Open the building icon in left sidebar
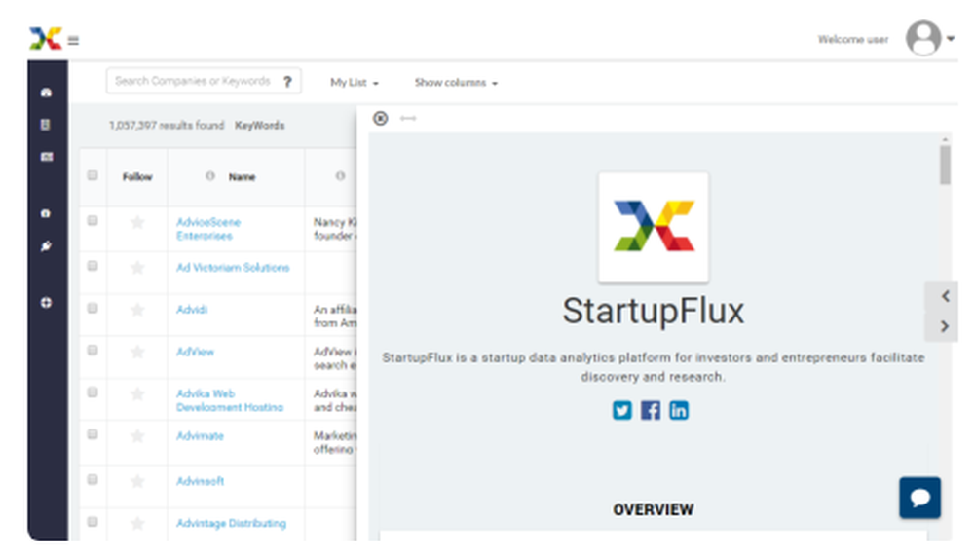This screenshot has height=560, width=974. [x=46, y=125]
